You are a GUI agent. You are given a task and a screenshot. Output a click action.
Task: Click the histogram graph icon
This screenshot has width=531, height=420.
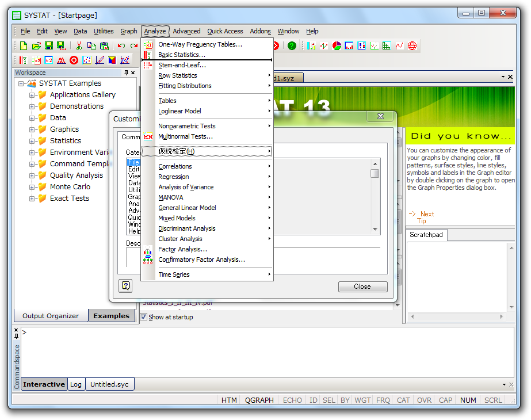[x=349, y=45]
